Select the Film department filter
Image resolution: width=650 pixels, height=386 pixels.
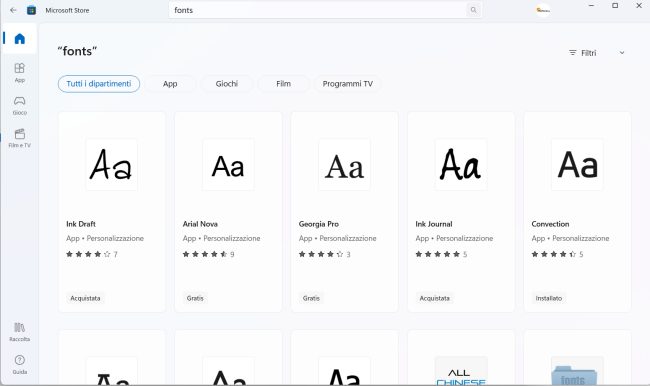tap(284, 84)
